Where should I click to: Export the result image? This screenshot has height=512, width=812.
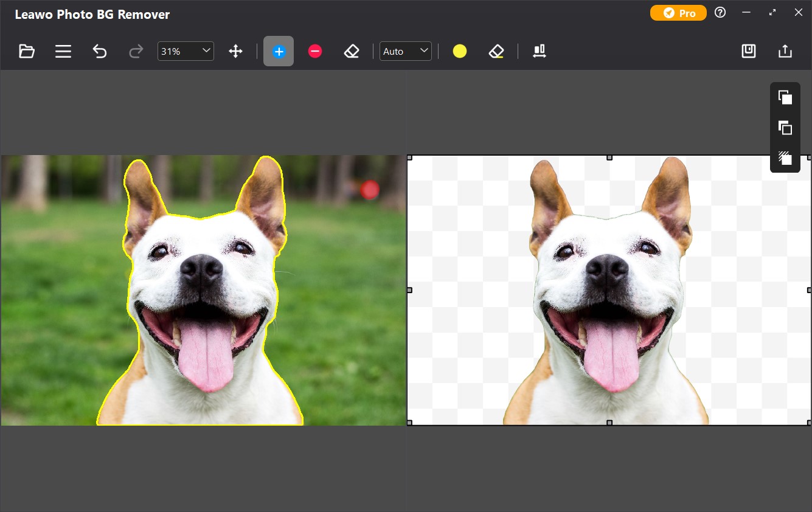785,51
